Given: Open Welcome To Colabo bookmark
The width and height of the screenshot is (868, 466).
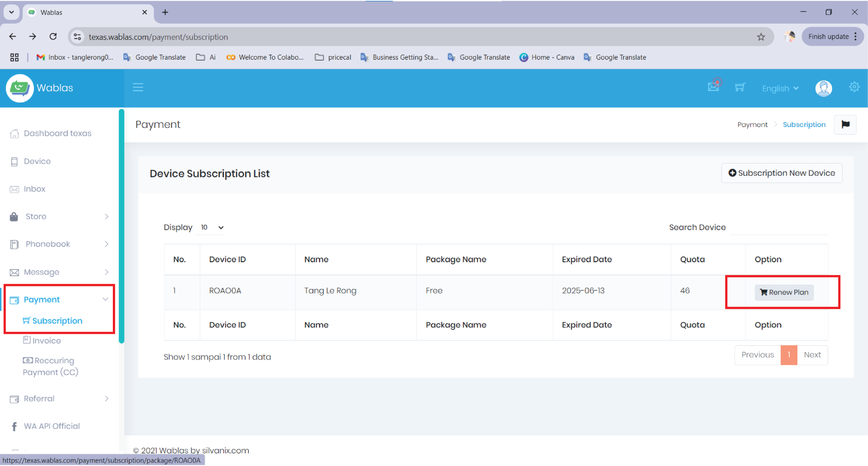Looking at the screenshot, I should (x=265, y=57).
